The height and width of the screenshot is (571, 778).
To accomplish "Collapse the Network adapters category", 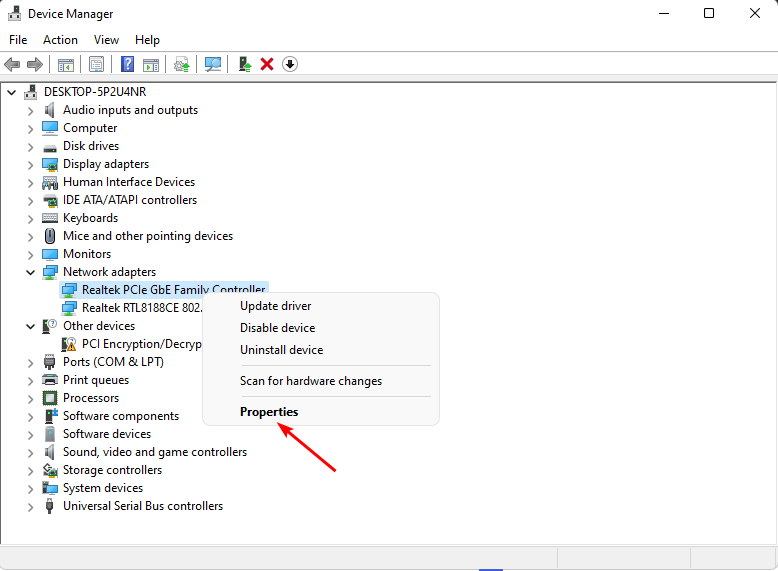I will (x=31, y=272).
